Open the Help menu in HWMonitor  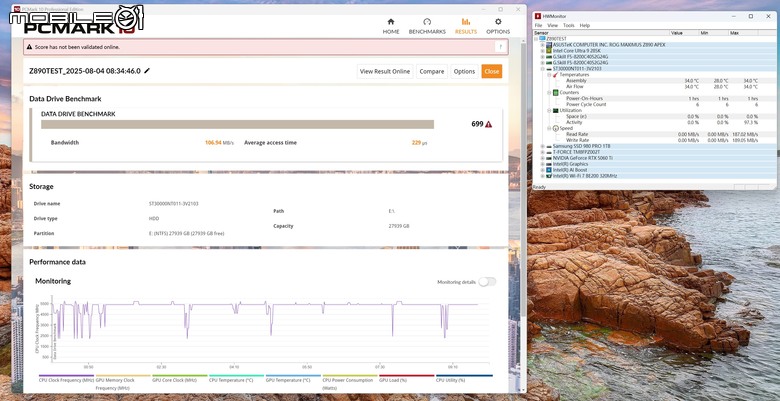coord(585,25)
